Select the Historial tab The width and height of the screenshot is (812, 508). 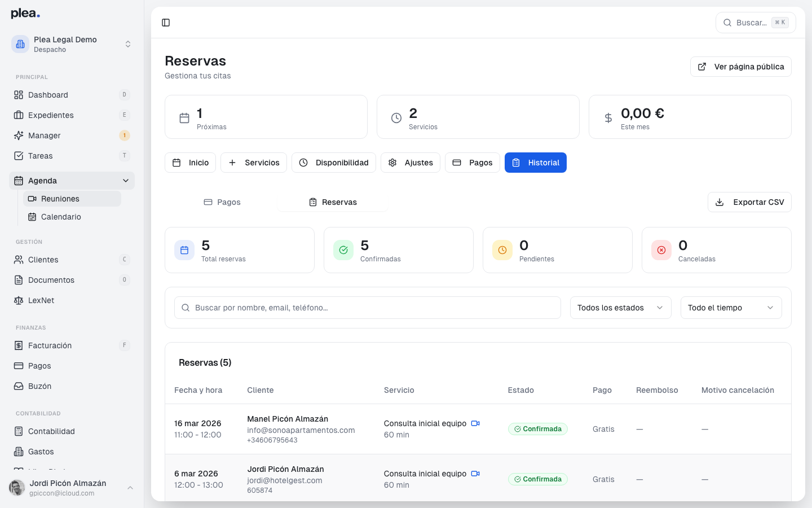pyautogui.click(x=536, y=163)
